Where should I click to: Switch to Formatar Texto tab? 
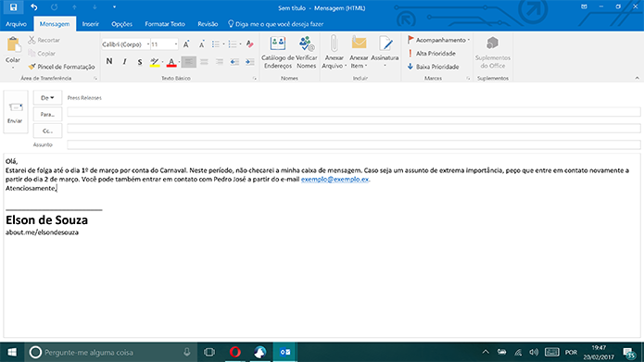click(x=165, y=24)
